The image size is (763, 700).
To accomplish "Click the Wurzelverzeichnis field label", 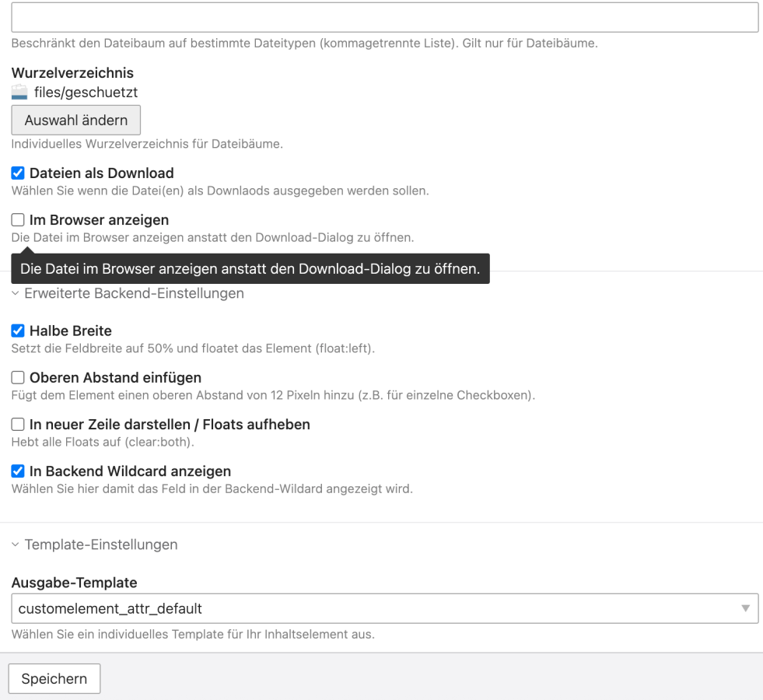I will click(72, 73).
